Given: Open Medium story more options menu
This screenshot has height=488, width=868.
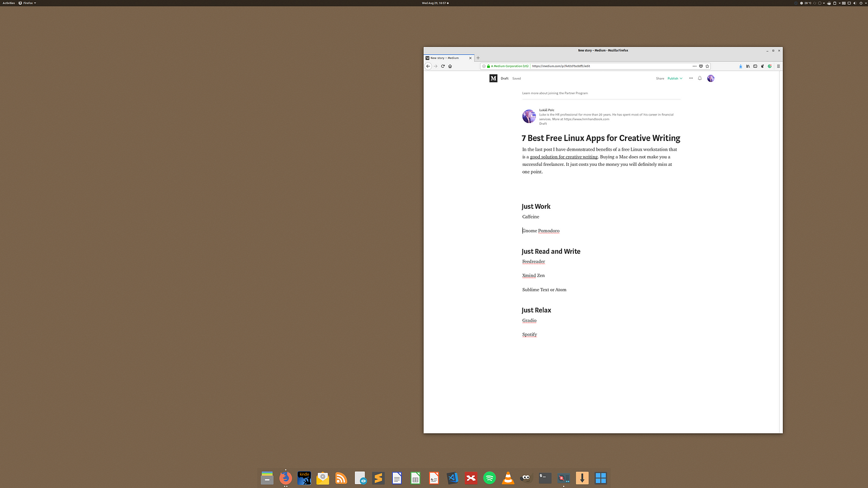Looking at the screenshot, I should point(691,78).
